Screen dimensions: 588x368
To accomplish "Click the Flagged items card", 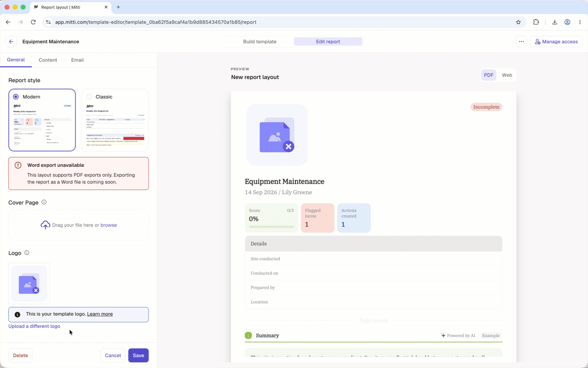I will click(x=317, y=218).
